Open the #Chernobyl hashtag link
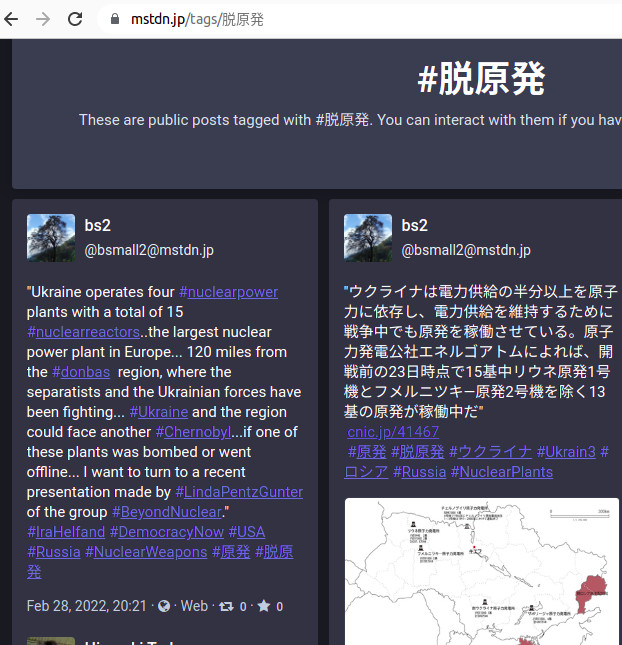This screenshot has width=622, height=645. pyautogui.click(x=193, y=432)
